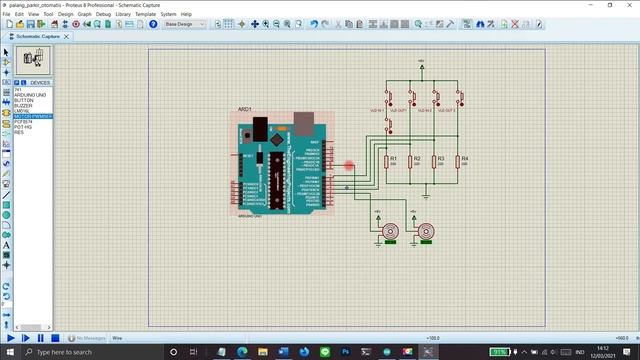Click the taskbar search box
Image resolution: width=640 pixels, height=360 pixels.
click(92, 352)
